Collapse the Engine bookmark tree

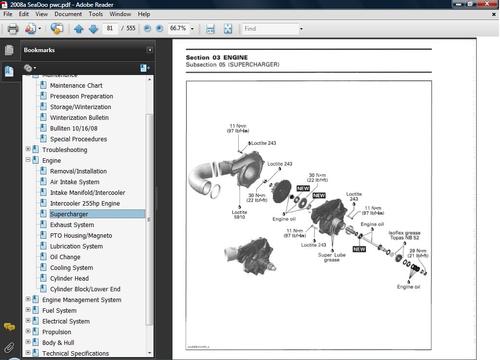(28, 160)
